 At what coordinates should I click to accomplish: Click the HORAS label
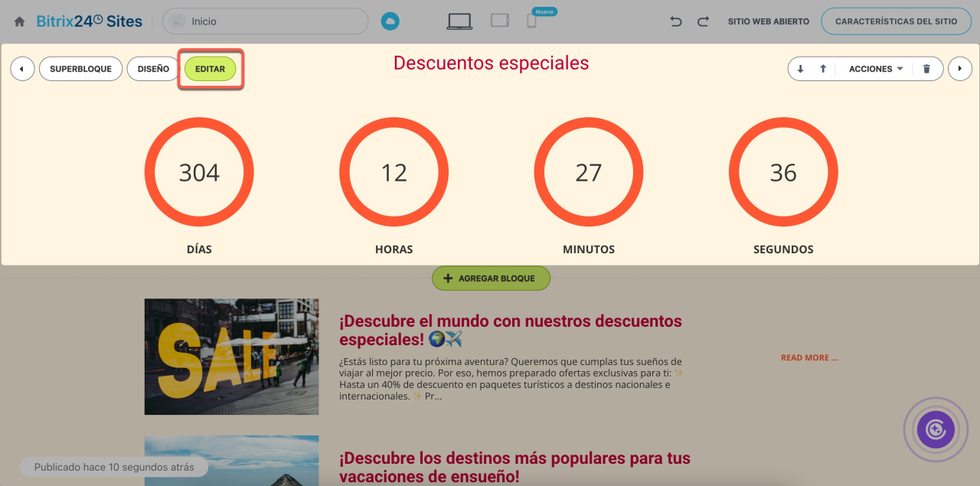tap(394, 250)
